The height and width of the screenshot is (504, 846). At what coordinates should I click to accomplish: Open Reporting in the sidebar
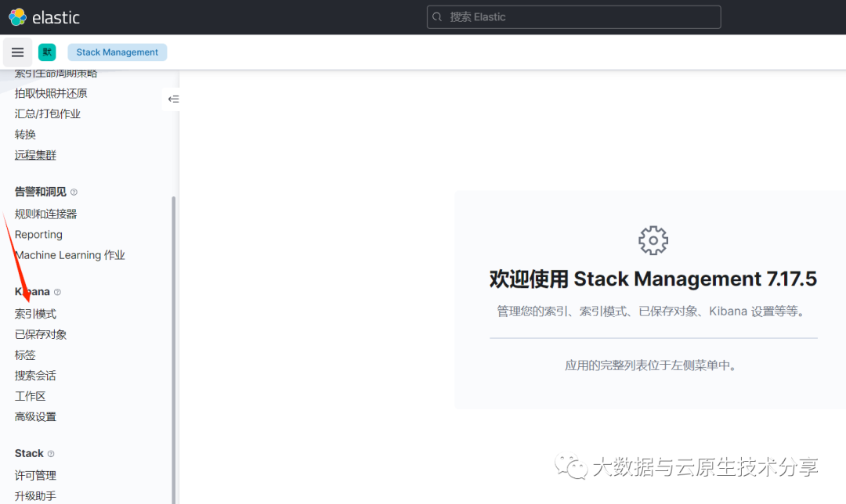[x=38, y=235]
